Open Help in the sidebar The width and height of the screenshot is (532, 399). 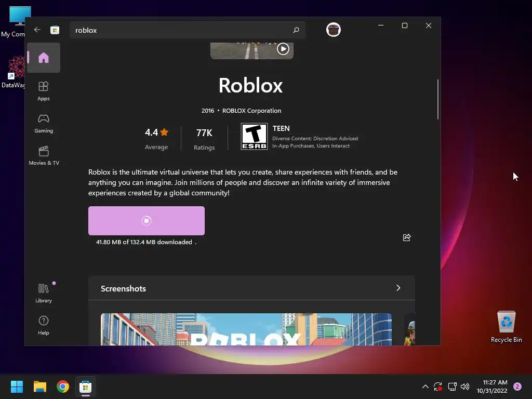click(x=44, y=325)
